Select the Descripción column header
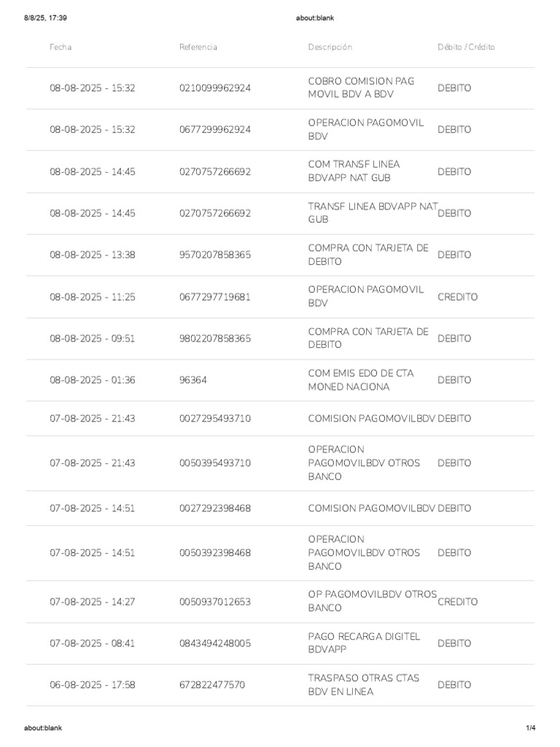The height and width of the screenshot is (747, 560). pyautogui.click(x=330, y=47)
